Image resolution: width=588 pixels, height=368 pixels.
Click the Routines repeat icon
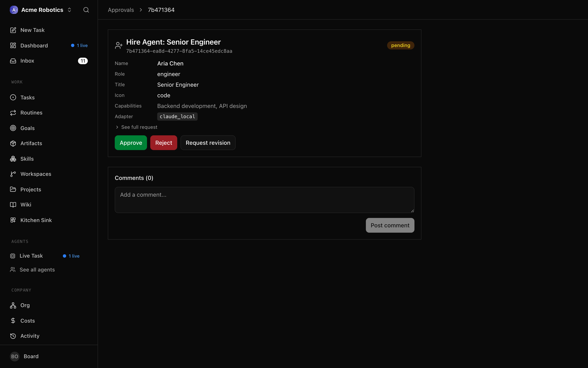click(x=13, y=113)
